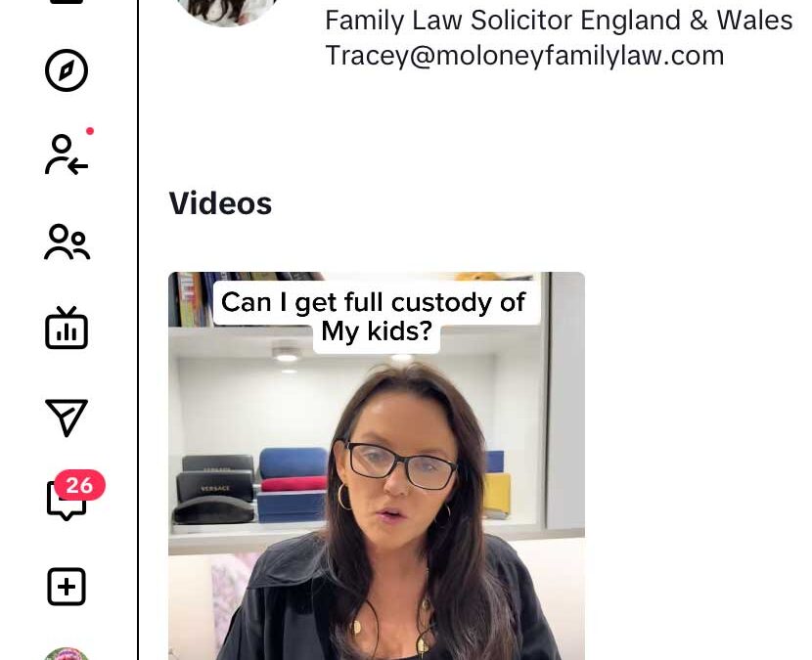Open the LIVE TV icon in sidebar

tap(67, 328)
